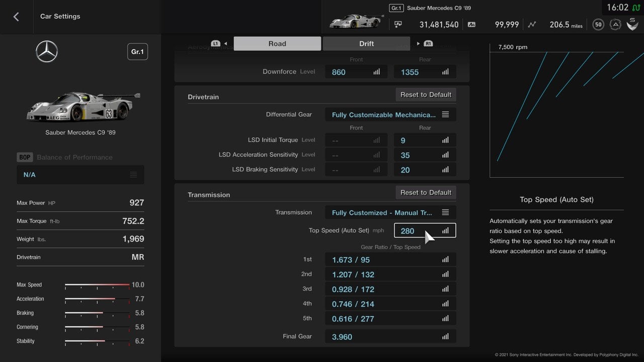Click the Cornering 5.8 rating bar
The height and width of the screenshot is (362, 644).
click(x=97, y=327)
